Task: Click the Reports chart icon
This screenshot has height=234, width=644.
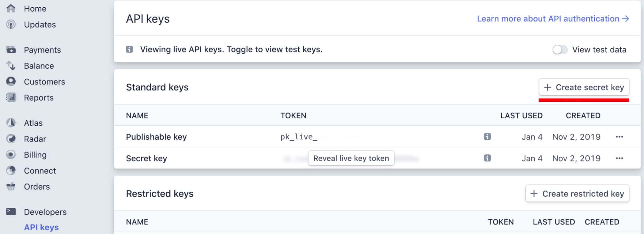Action: tap(11, 97)
